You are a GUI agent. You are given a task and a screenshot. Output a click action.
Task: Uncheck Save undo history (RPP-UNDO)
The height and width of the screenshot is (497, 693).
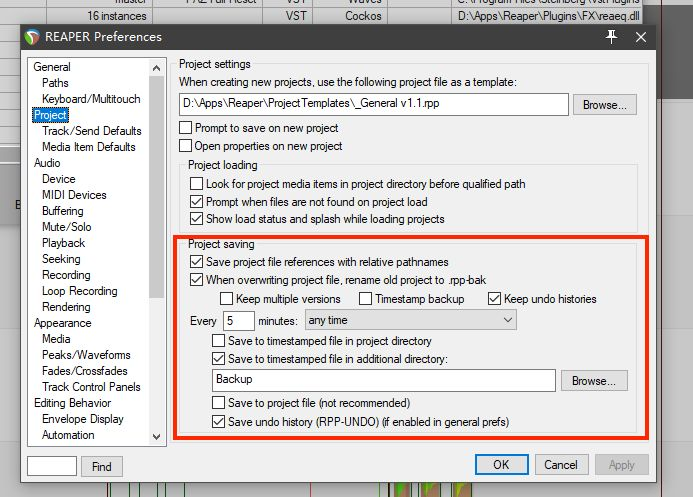218,421
